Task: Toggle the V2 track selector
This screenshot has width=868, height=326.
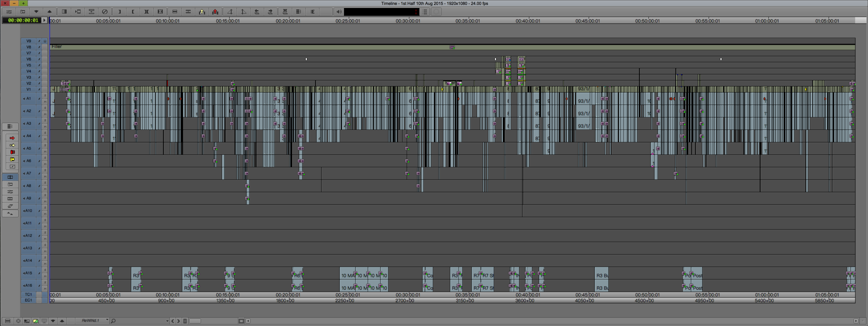Action: (29, 84)
